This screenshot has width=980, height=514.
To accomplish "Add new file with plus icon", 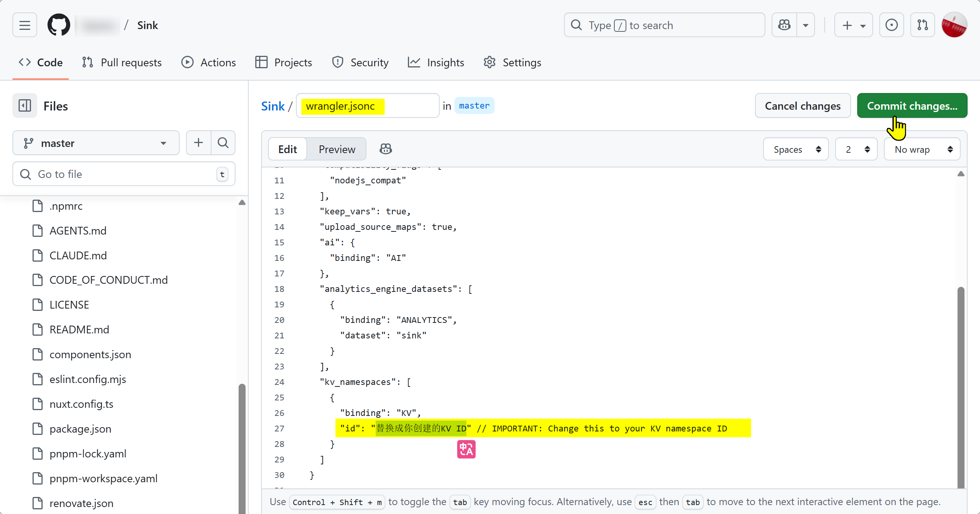I will (198, 143).
